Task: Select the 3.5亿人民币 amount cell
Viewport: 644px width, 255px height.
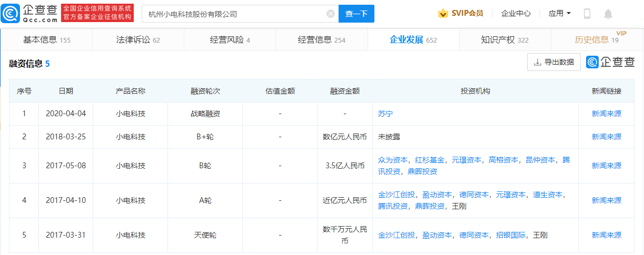Action: click(345, 166)
